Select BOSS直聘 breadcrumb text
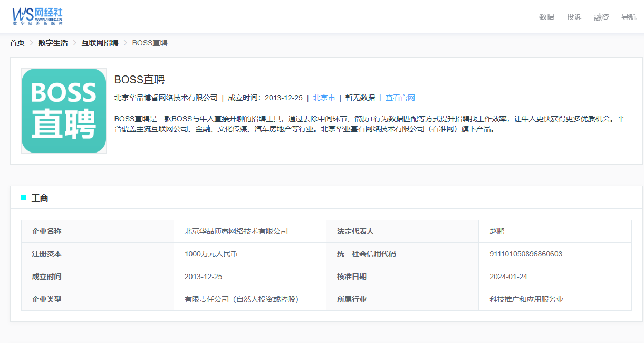 150,43
